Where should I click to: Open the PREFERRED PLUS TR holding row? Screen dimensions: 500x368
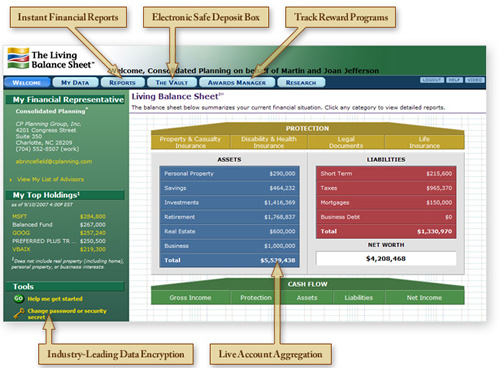(x=59, y=241)
